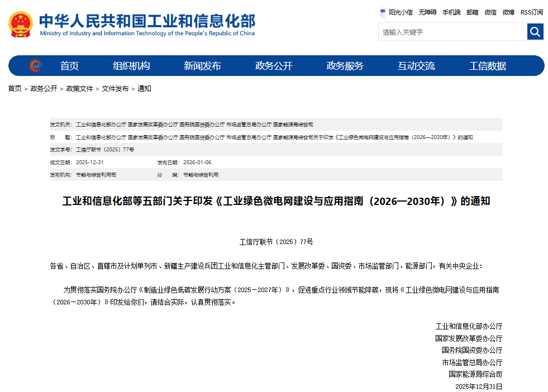This screenshot has height=392, width=548.
Task: Enable 无障碍 accessibility mode
Action: (x=427, y=12)
